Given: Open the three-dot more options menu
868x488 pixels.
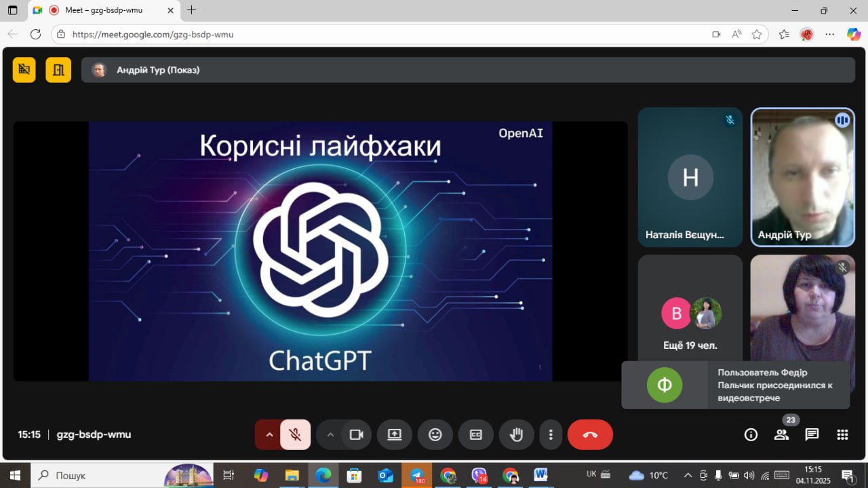Looking at the screenshot, I should point(551,434).
